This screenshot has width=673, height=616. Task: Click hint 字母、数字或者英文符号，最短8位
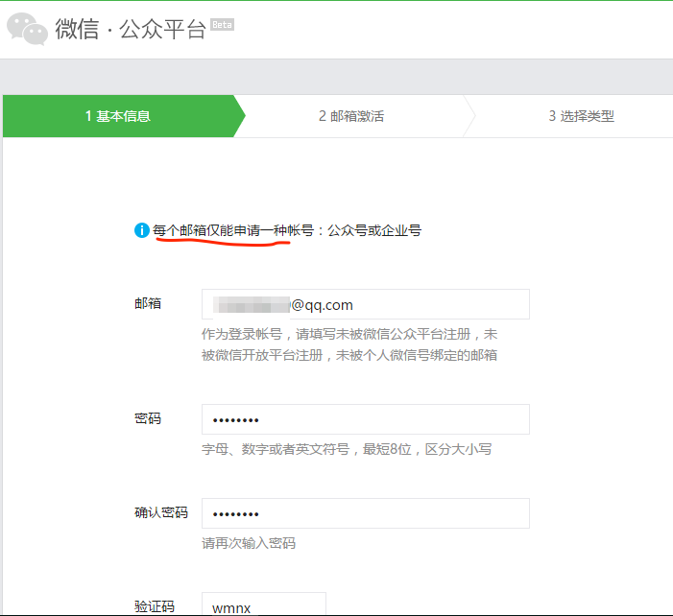pos(306,449)
